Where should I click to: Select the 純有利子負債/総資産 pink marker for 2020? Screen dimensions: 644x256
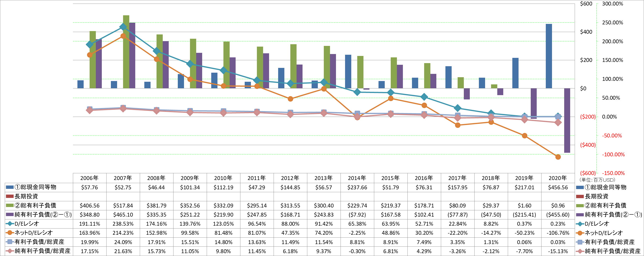point(558,122)
